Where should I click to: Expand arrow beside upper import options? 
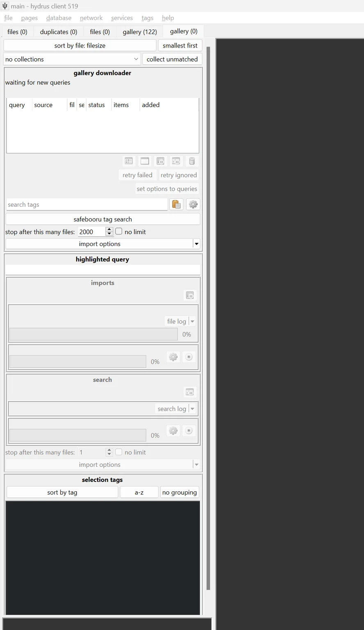(x=196, y=244)
